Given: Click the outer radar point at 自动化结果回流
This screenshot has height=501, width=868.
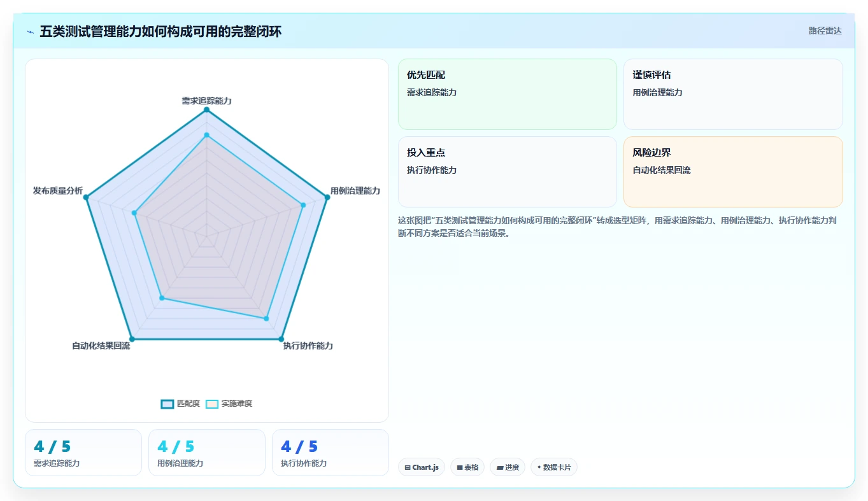Looking at the screenshot, I should (132, 339).
